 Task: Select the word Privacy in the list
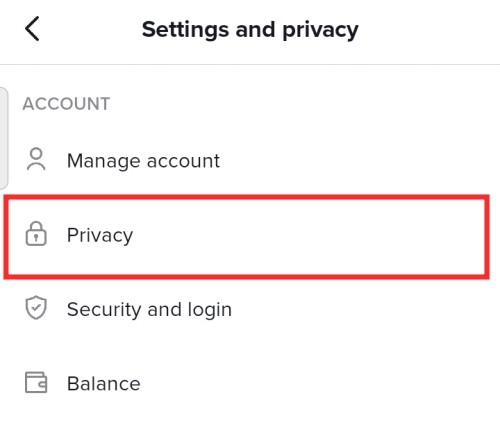tap(100, 236)
